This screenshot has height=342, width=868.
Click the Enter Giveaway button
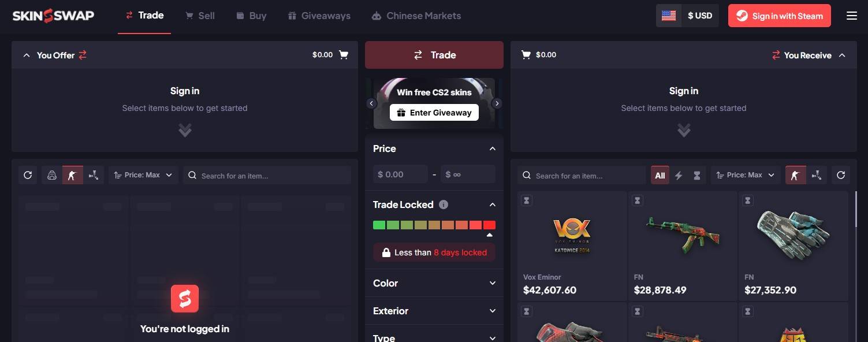click(434, 113)
